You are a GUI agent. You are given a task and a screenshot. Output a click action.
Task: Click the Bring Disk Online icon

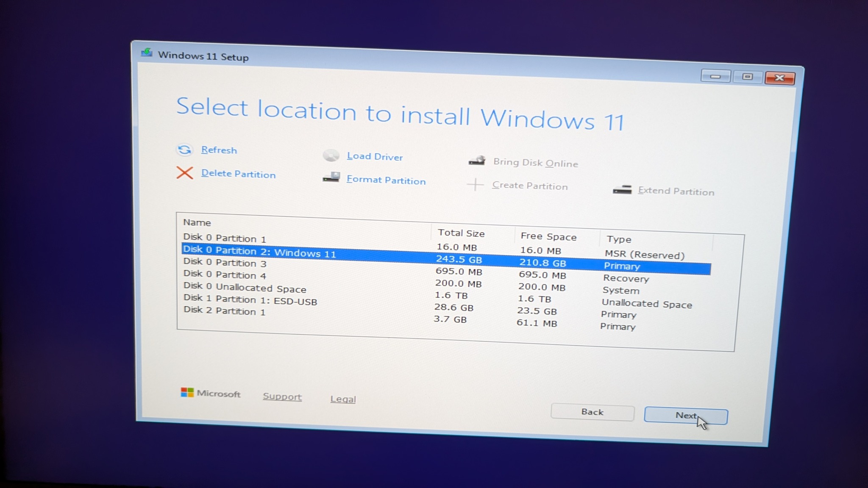point(477,161)
